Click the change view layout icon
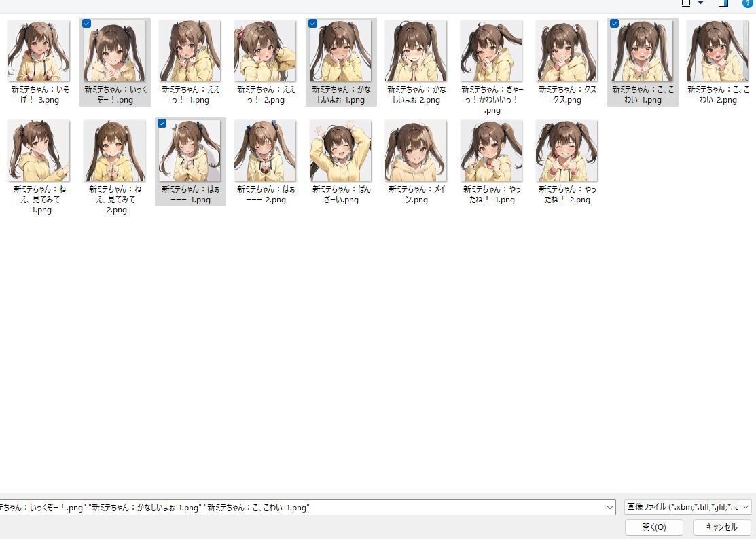This screenshot has height=539, width=756. (685, 3)
